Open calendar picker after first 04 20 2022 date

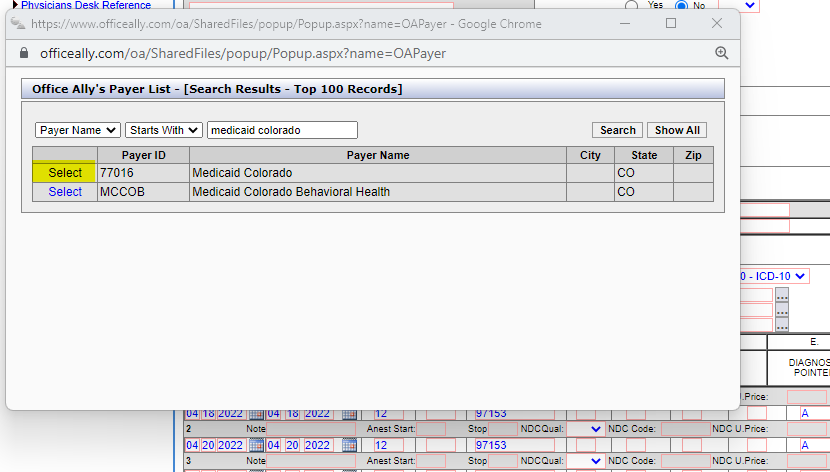(256, 445)
